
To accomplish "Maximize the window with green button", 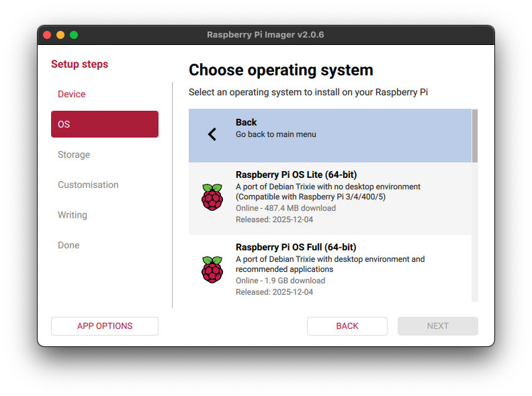I will (x=74, y=35).
